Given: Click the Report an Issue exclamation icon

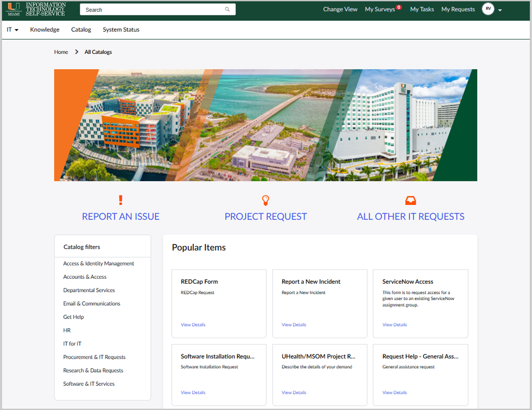Looking at the screenshot, I should click(121, 200).
